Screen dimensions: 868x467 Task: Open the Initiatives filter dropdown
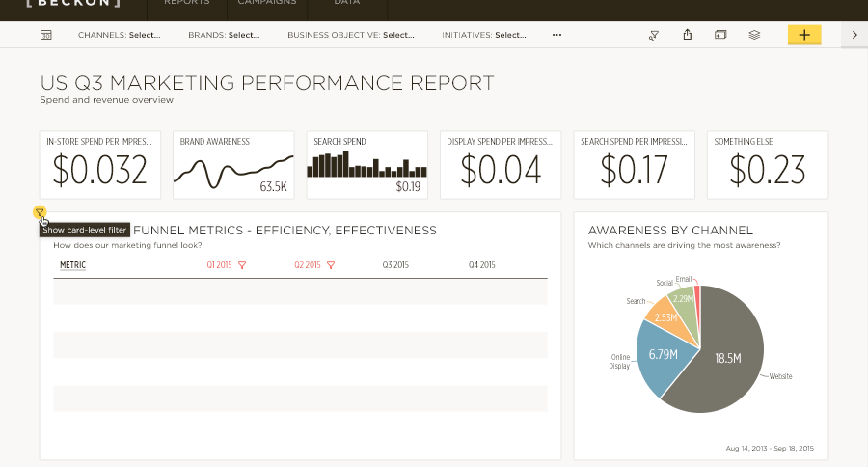(484, 35)
